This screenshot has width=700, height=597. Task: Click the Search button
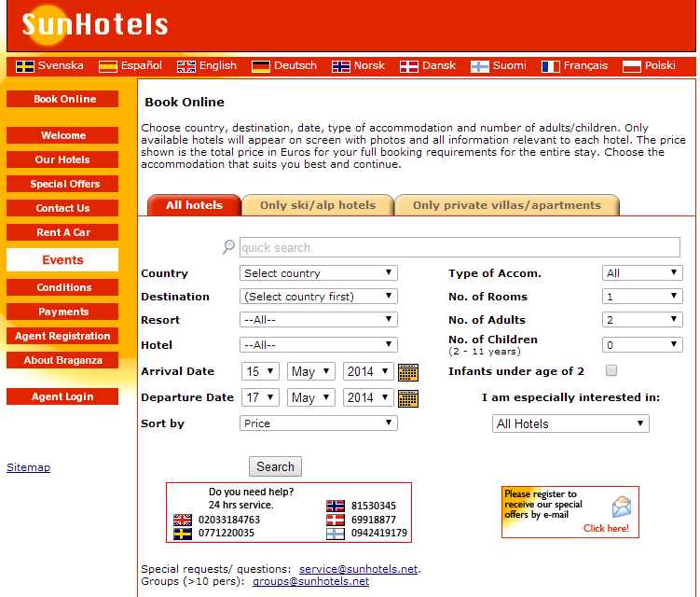click(x=275, y=466)
